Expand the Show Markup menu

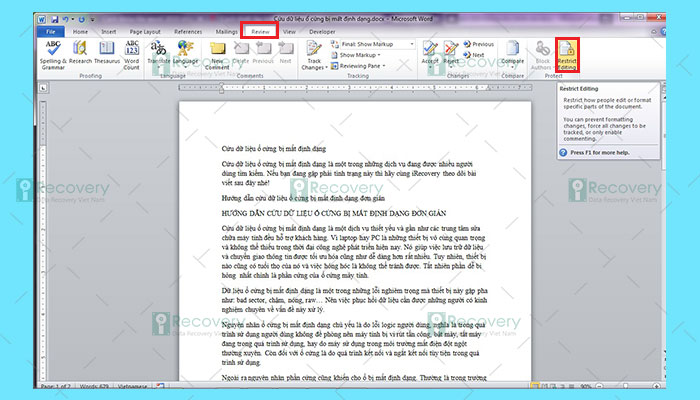pyautogui.click(x=356, y=55)
